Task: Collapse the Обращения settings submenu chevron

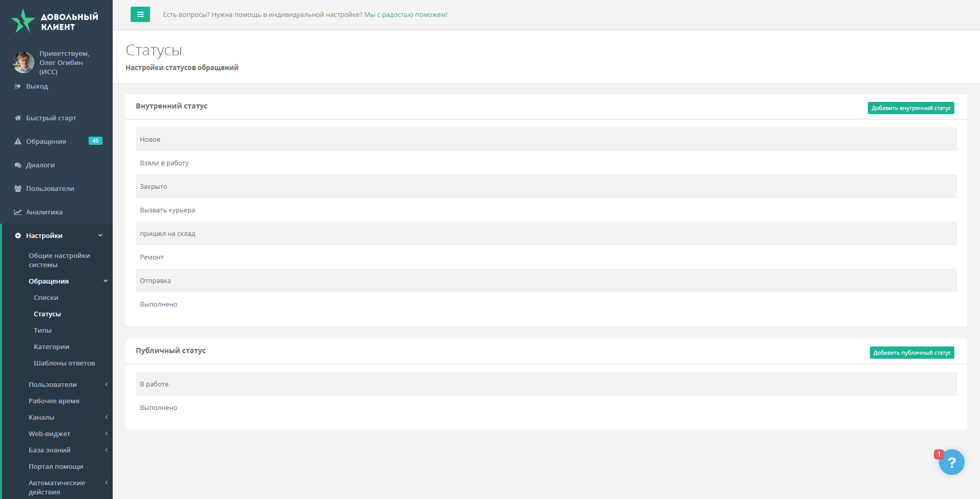Action: coord(106,281)
